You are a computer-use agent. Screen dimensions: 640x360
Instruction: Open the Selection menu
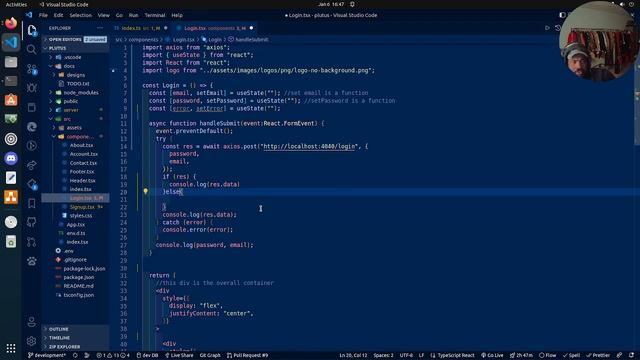(x=80, y=15)
